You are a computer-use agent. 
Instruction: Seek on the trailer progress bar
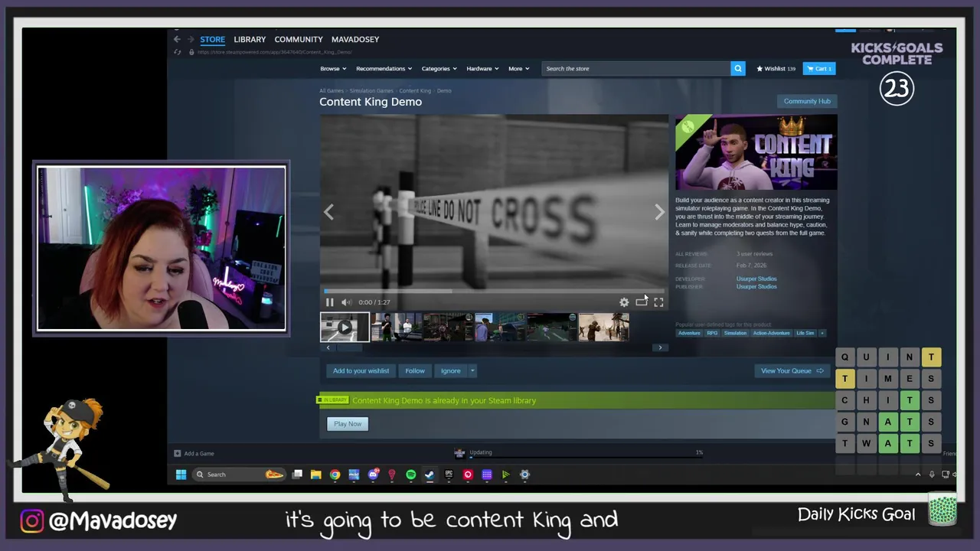pyautogui.click(x=494, y=291)
